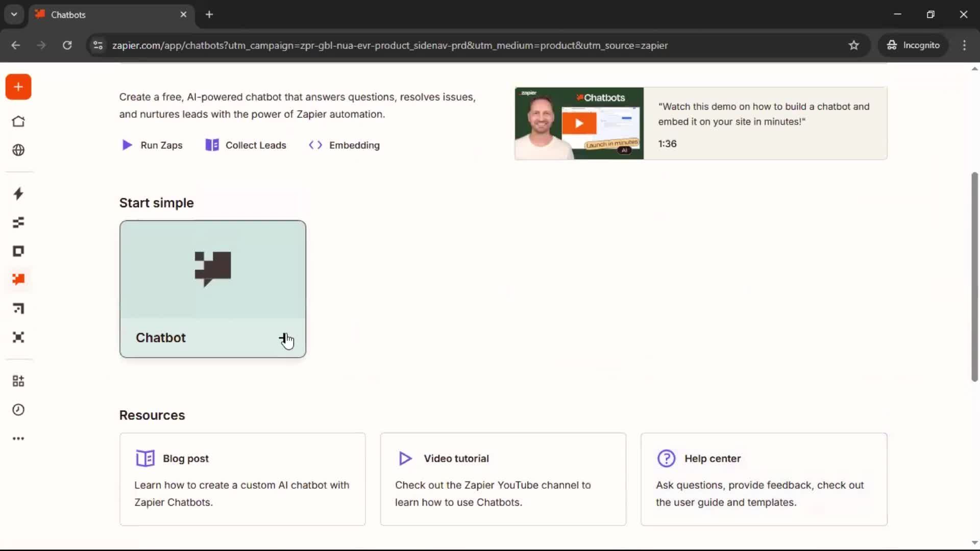Close the Chatbots browser tab

pyautogui.click(x=183, y=14)
